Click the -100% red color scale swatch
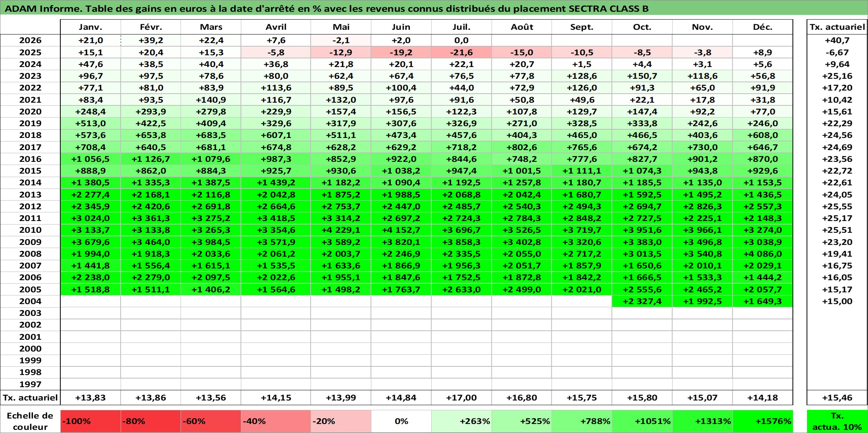This screenshot has height=433, width=868. pos(90,421)
